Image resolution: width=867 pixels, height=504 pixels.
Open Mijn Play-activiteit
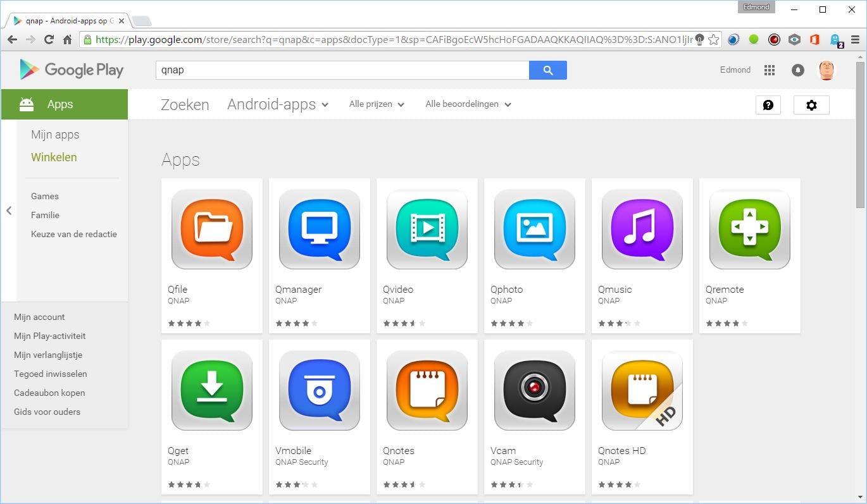point(50,336)
